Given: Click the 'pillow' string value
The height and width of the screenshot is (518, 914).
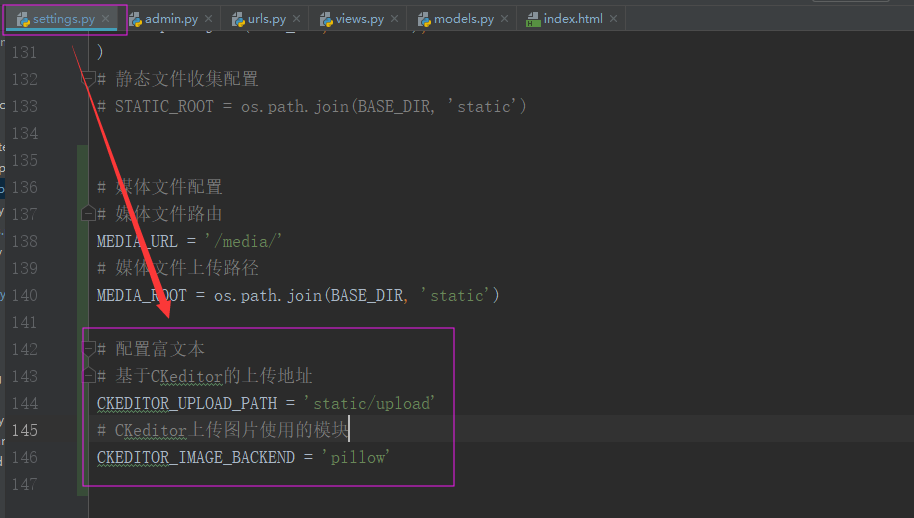Looking at the screenshot, I should click(x=356, y=457).
